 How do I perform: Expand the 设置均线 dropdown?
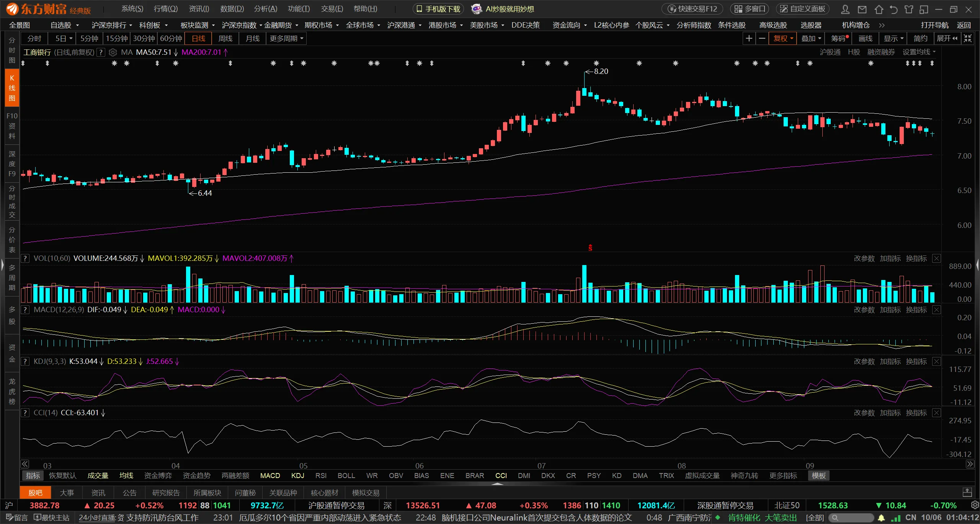919,52
